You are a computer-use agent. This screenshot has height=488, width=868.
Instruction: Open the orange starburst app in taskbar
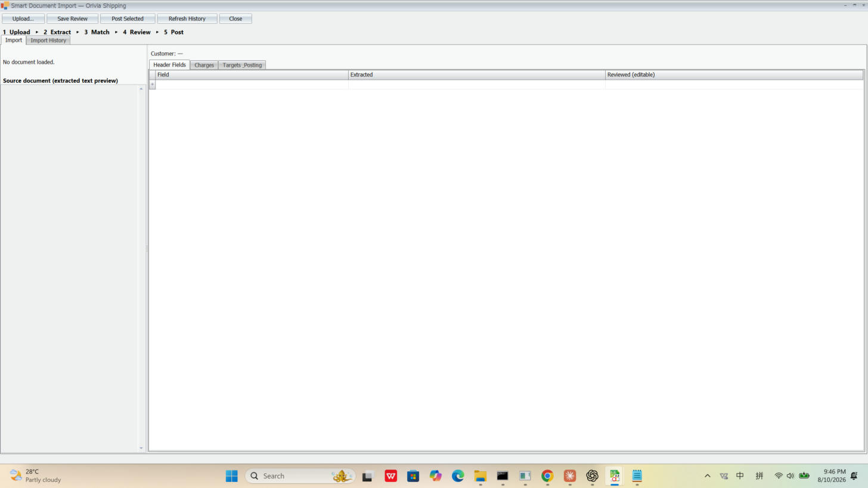pyautogui.click(x=570, y=475)
